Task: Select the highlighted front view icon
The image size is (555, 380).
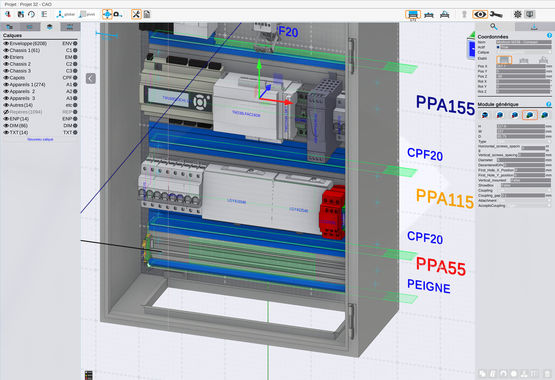Action: pos(413,15)
